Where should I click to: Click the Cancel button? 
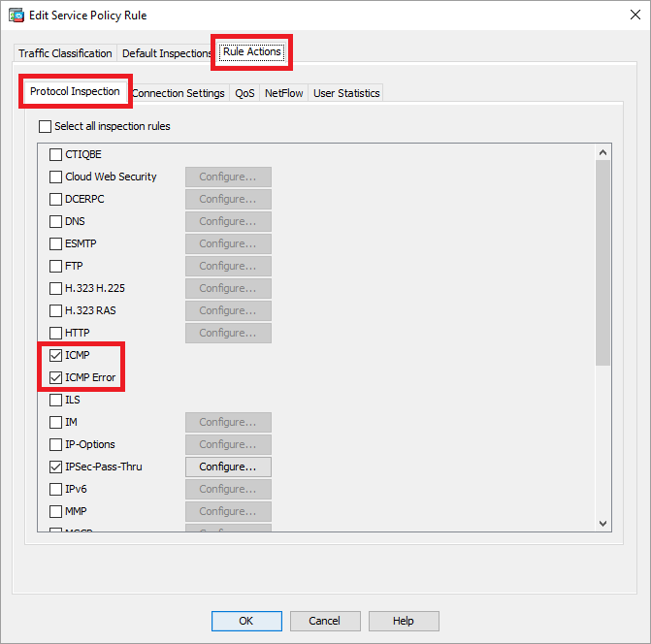pos(324,621)
